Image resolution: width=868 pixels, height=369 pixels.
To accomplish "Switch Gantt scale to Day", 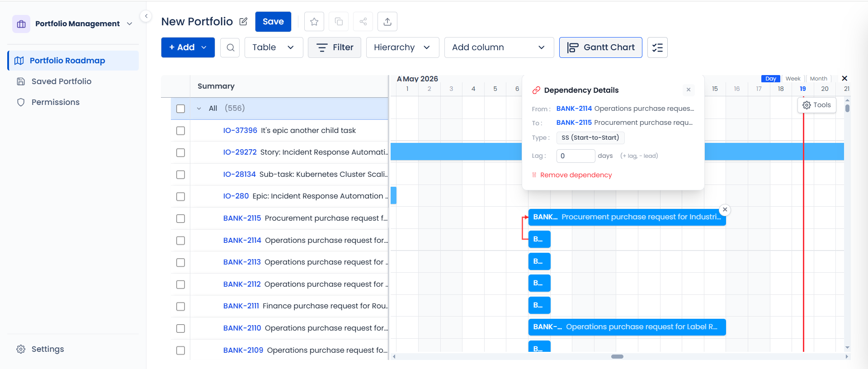I will (771, 79).
